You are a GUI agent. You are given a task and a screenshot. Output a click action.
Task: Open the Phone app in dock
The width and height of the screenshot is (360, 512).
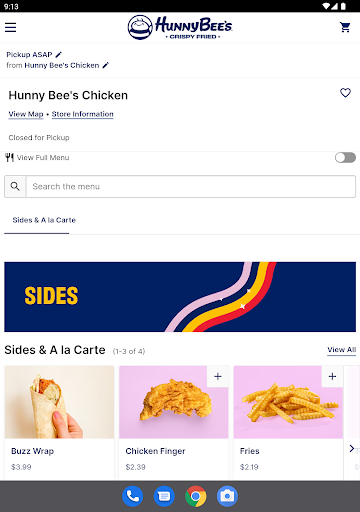(x=132, y=496)
